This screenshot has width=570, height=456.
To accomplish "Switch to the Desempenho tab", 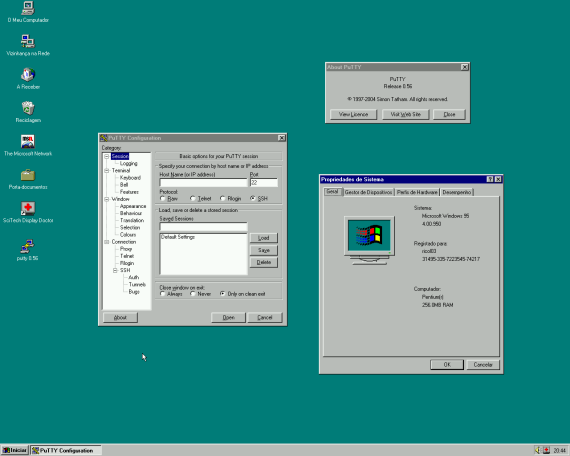I will coord(457,192).
